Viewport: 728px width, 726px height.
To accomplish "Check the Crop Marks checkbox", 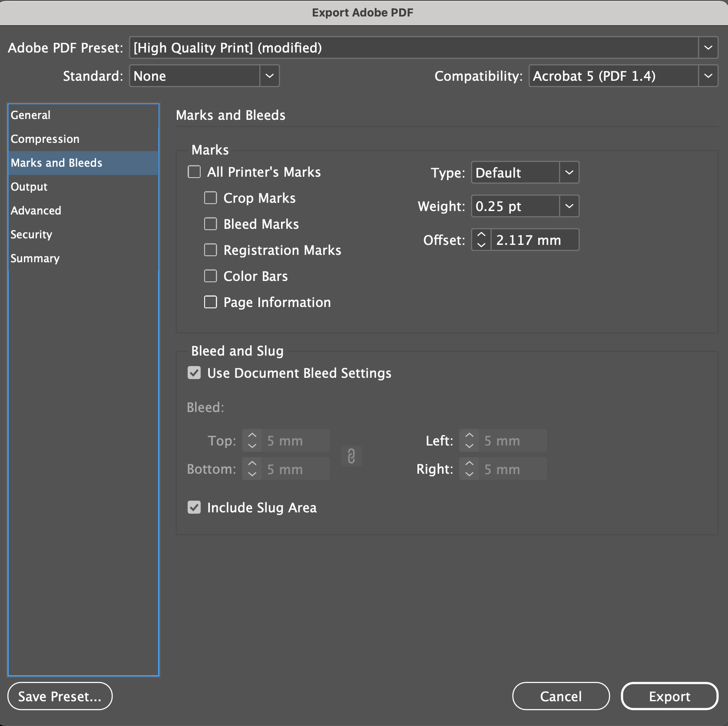I will [x=210, y=198].
